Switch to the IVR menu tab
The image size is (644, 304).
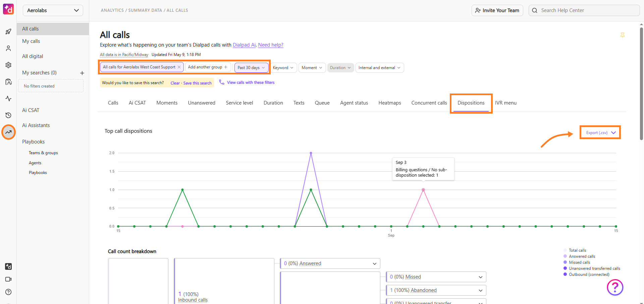click(x=506, y=103)
